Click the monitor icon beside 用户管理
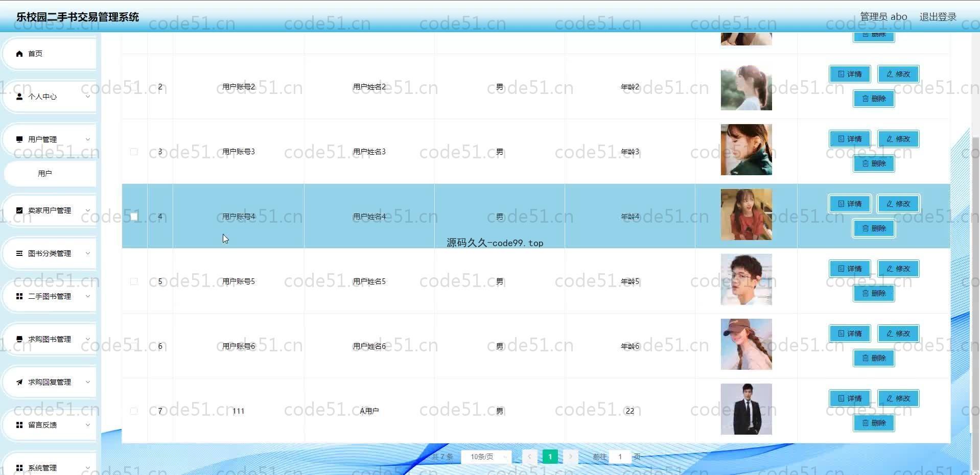The width and height of the screenshot is (980, 475). click(x=19, y=139)
